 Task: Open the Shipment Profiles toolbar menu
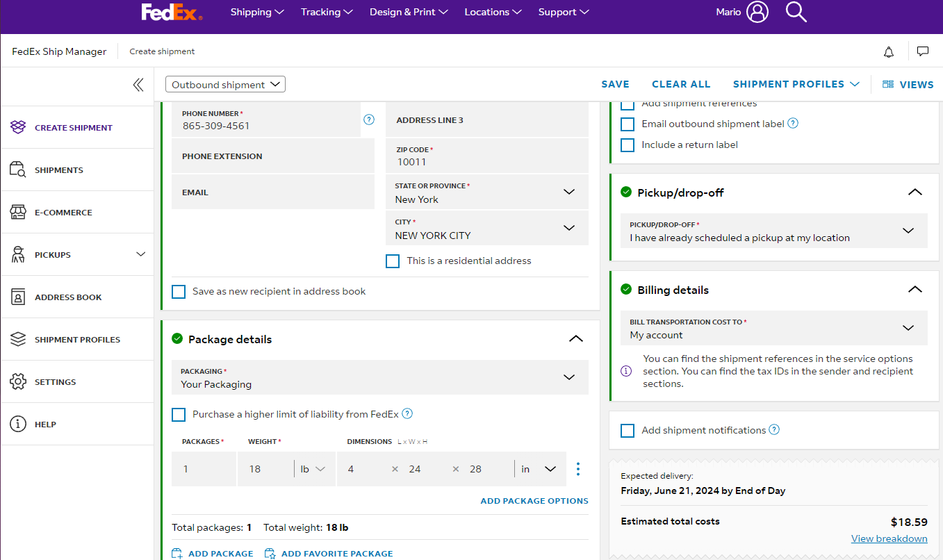tap(797, 84)
